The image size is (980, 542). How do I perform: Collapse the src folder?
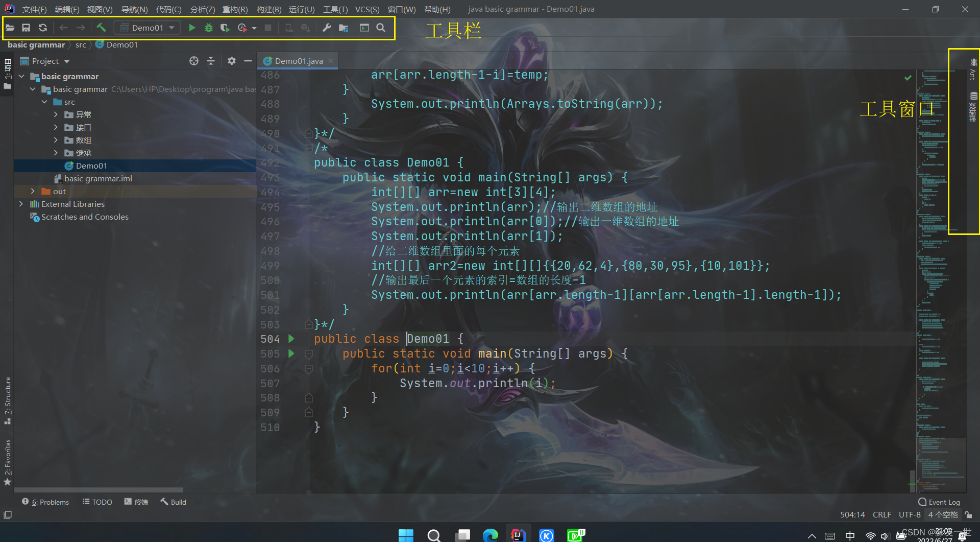(44, 102)
